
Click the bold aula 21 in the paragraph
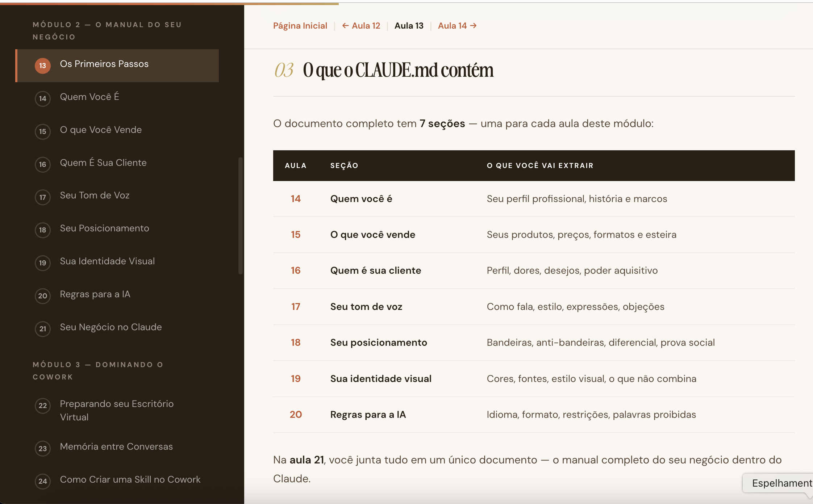click(x=307, y=460)
